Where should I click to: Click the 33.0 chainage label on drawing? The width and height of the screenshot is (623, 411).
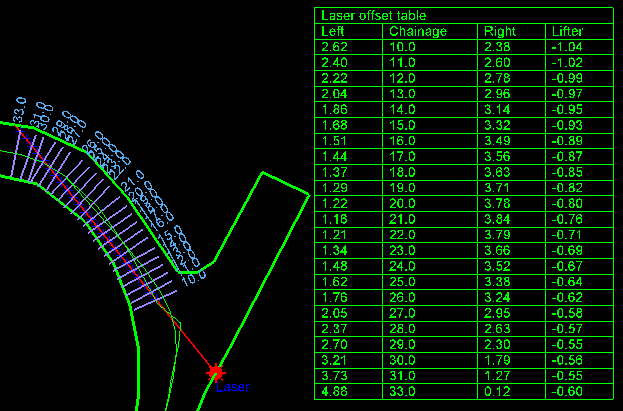click(20, 110)
